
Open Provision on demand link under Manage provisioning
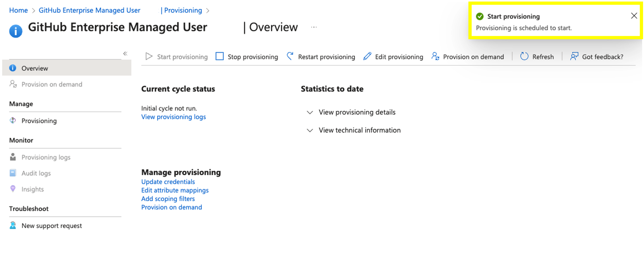tap(172, 207)
